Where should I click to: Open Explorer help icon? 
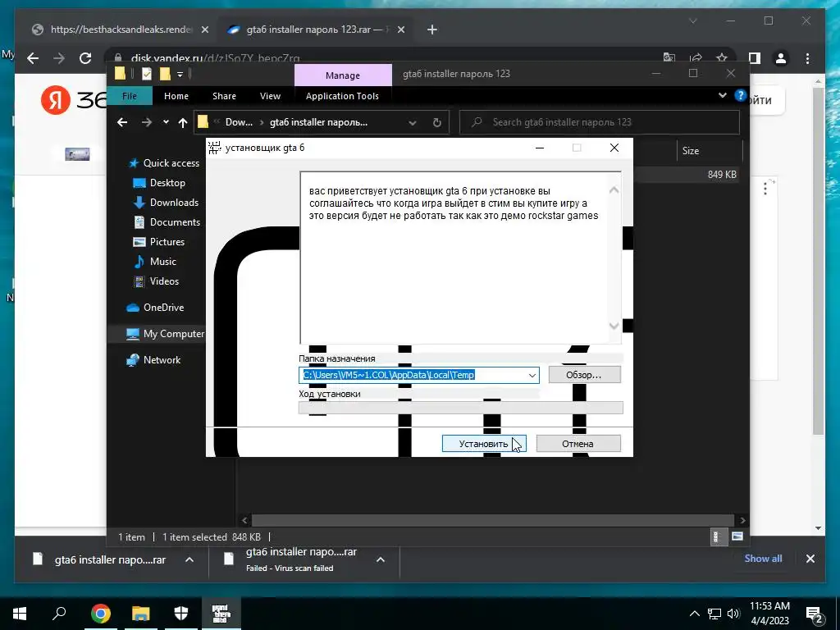coord(741,95)
